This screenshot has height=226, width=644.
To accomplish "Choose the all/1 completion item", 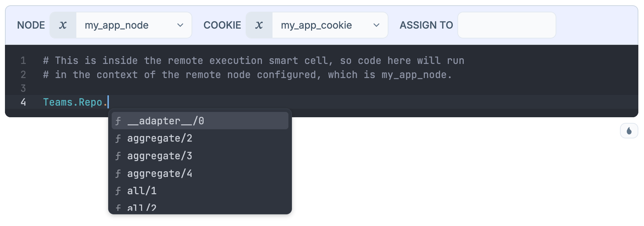I will click(142, 191).
